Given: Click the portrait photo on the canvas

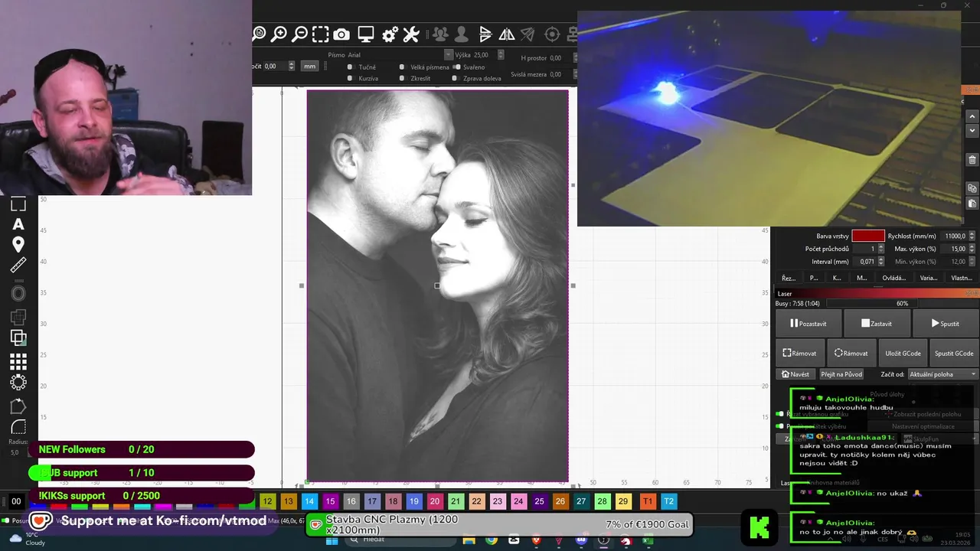Looking at the screenshot, I should pos(437,285).
